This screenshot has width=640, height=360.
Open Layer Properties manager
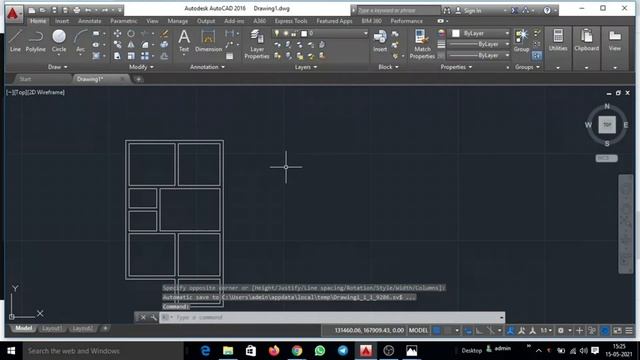[257, 44]
